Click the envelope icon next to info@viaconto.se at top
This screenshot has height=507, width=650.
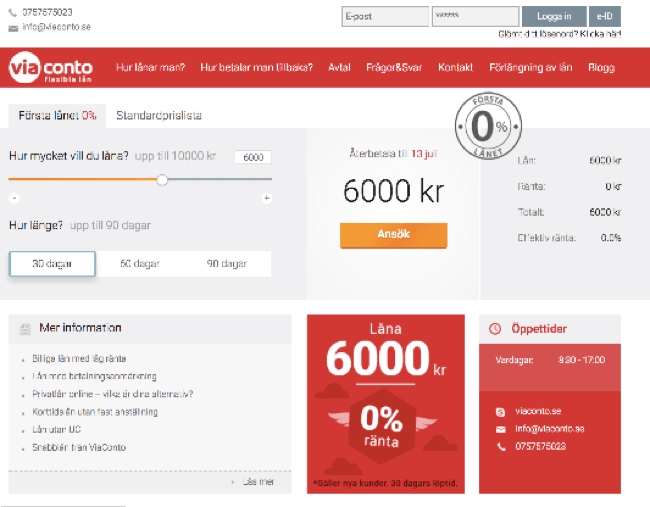[x=13, y=28]
